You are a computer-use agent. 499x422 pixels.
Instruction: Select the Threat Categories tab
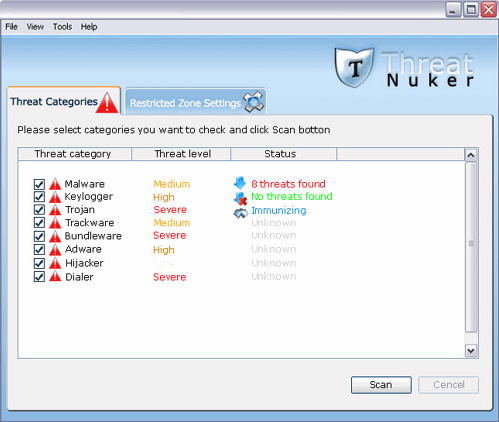click(x=64, y=101)
